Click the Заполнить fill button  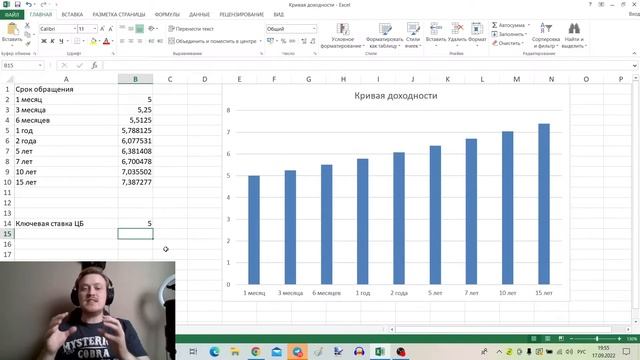point(509,34)
